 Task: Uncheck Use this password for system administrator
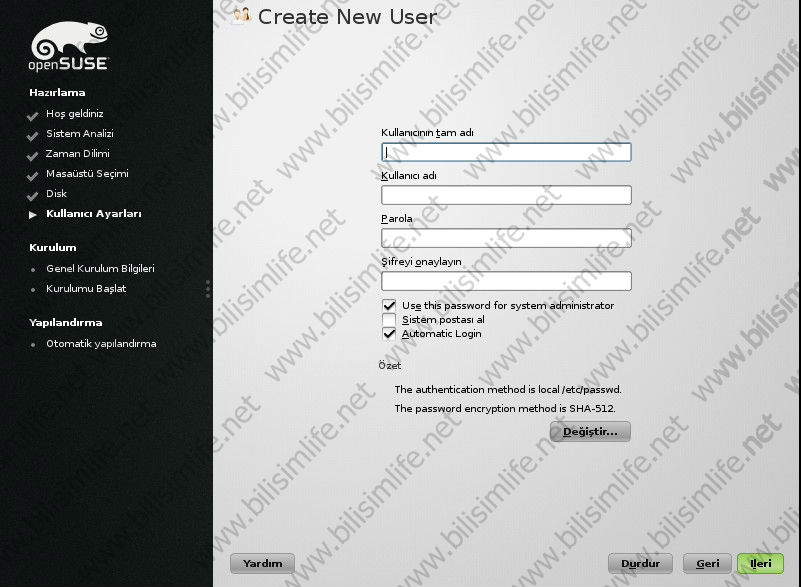pyautogui.click(x=389, y=306)
